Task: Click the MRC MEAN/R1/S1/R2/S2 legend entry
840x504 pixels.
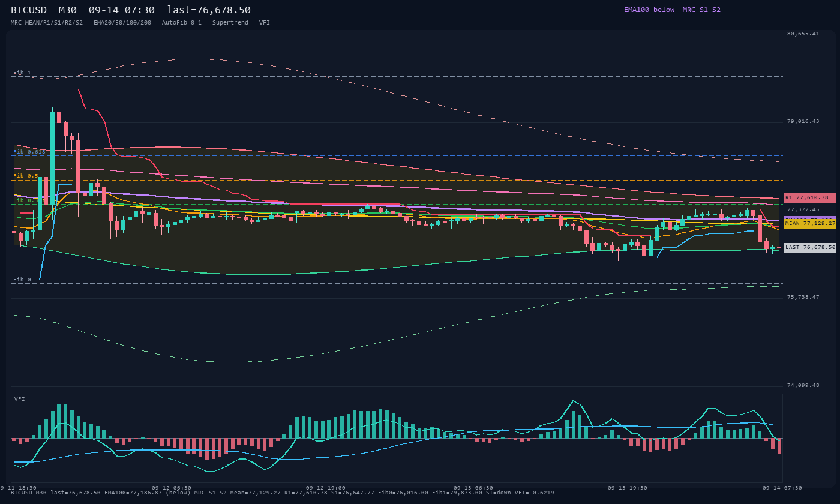Action: [47, 22]
